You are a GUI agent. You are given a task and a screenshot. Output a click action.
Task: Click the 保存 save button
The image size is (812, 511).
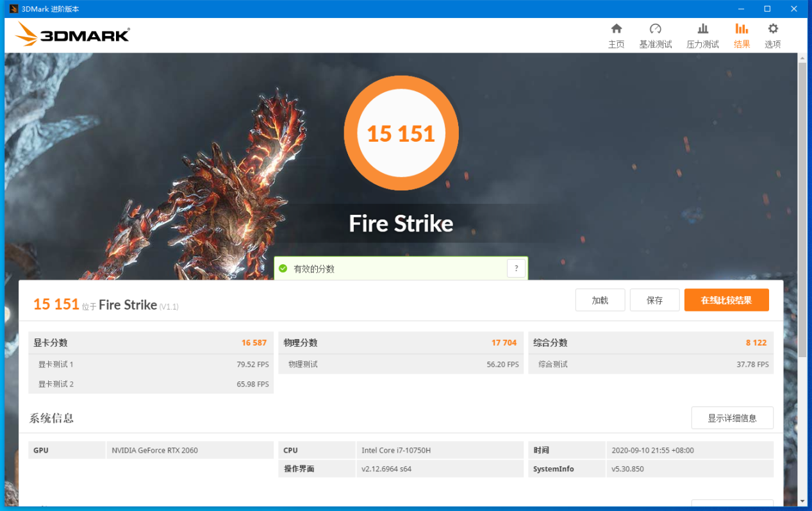(x=654, y=300)
